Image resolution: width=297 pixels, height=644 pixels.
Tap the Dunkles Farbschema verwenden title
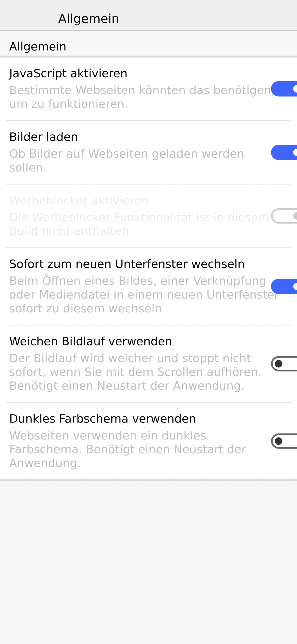coord(103,419)
